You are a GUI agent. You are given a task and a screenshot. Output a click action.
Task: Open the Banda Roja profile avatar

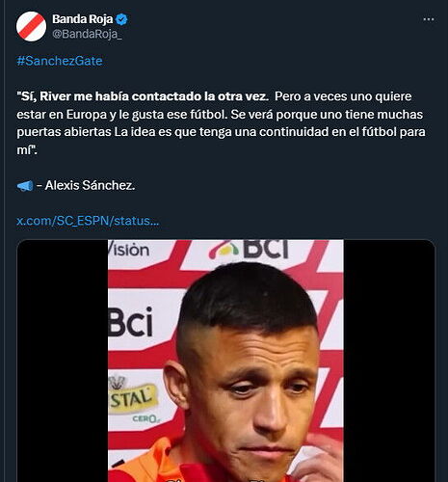click(x=31, y=26)
